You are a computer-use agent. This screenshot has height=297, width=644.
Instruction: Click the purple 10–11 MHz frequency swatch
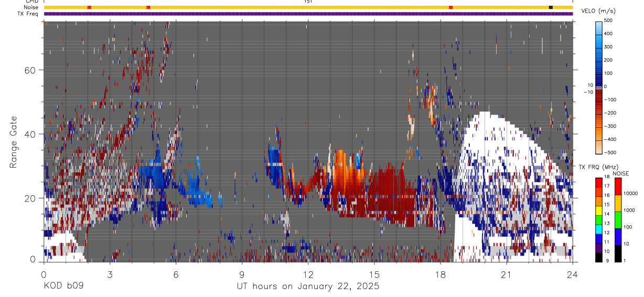click(599, 248)
